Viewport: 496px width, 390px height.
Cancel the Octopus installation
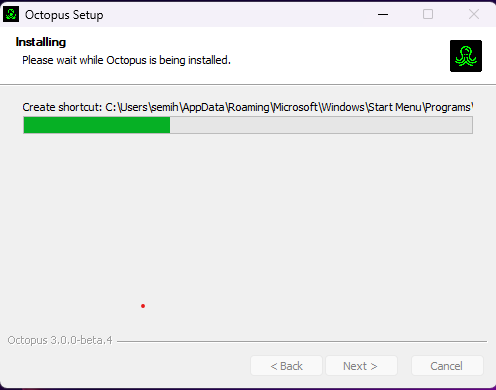tap(447, 366)
